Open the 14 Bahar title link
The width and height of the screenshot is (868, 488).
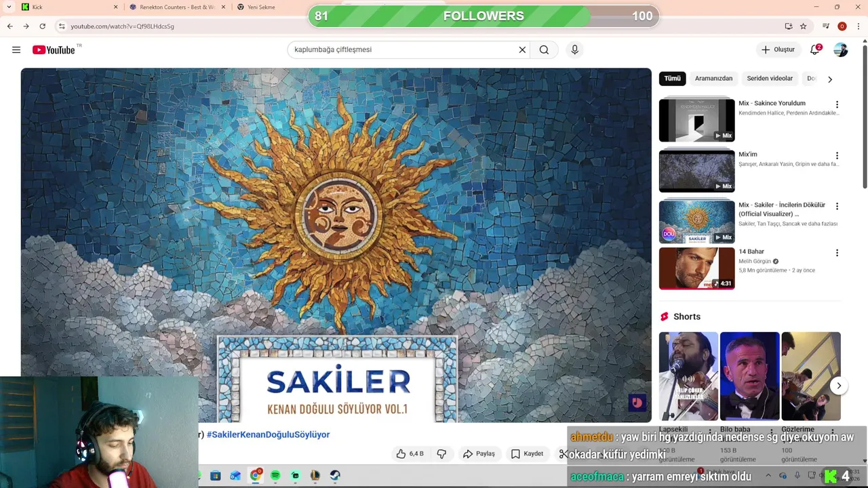751,251
